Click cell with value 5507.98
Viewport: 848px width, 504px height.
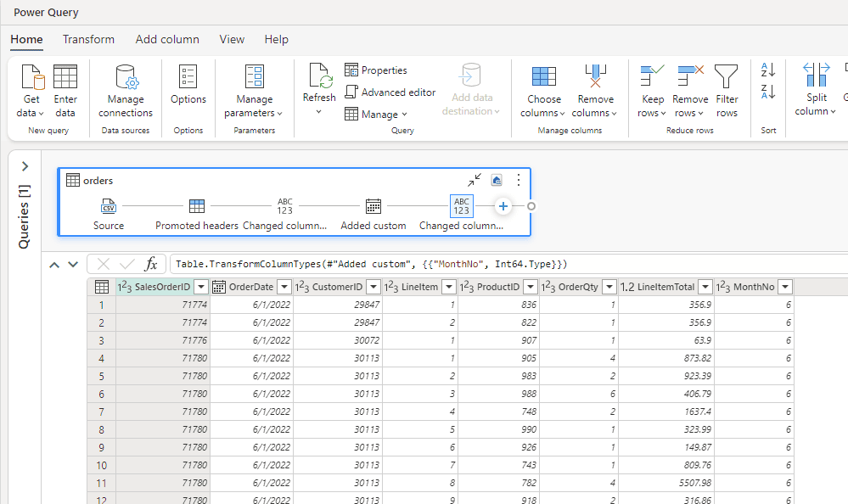(x=666, y=483)
